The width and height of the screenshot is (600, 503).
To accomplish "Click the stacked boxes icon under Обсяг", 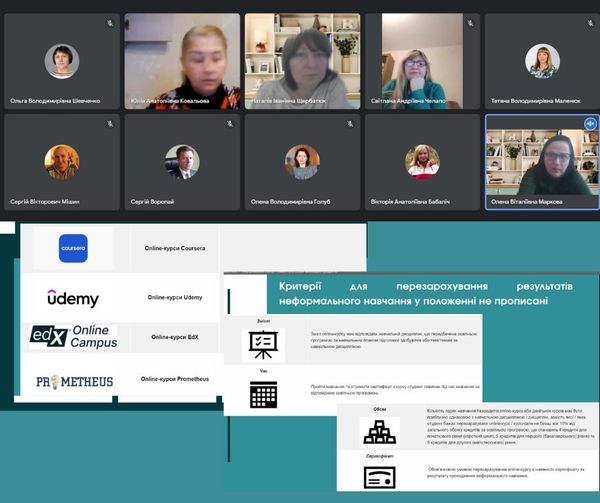I will [380, 430].
